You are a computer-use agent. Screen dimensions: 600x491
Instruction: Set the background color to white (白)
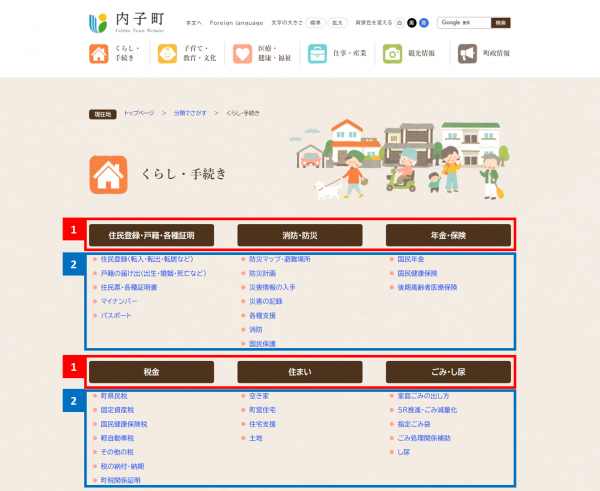pos(399,23)
